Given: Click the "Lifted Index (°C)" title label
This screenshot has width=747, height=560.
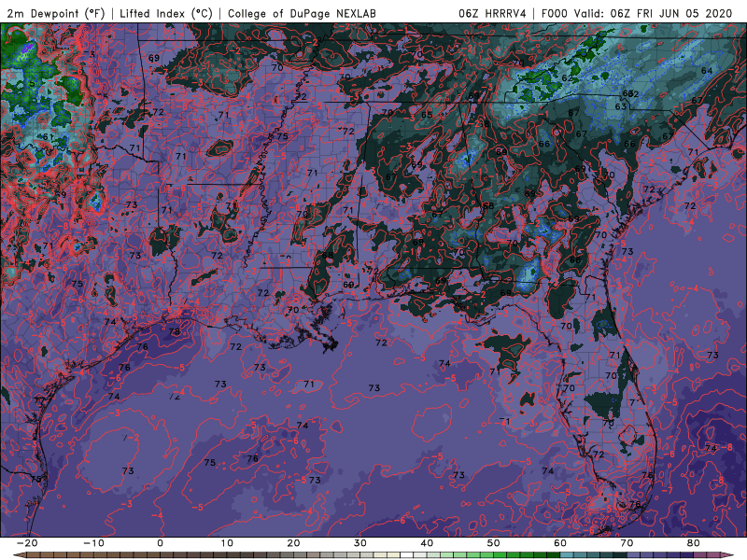Looking at the screenshot, I should [x=166, y=13].
